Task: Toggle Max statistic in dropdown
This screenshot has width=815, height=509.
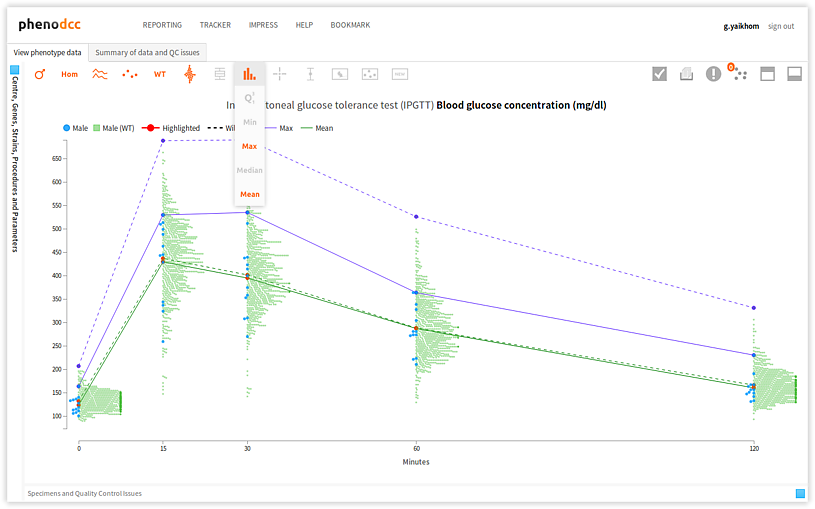Action: (250, 146)
